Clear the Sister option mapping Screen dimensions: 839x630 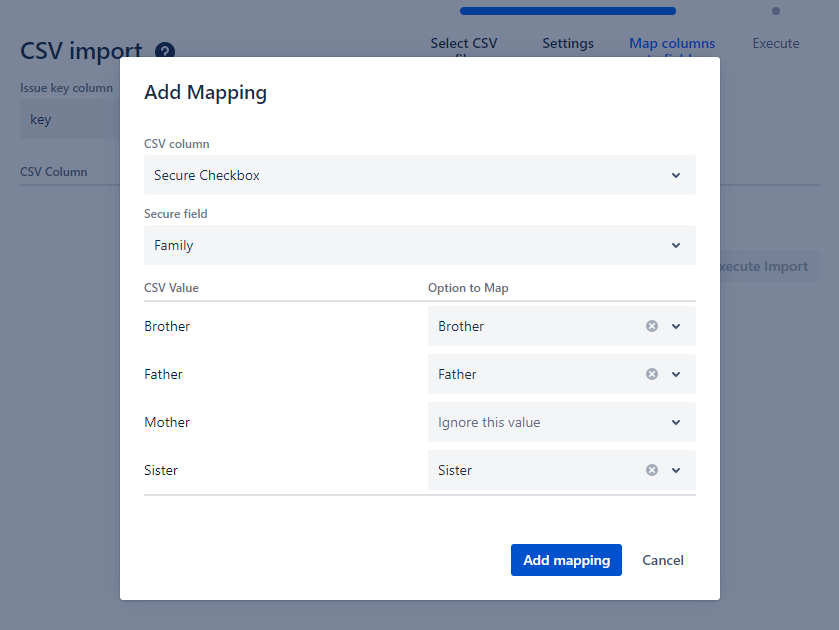pos(652,470)
